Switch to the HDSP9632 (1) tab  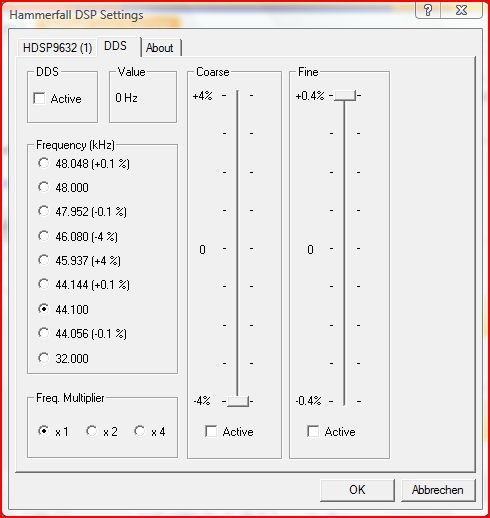coord(58,48)
